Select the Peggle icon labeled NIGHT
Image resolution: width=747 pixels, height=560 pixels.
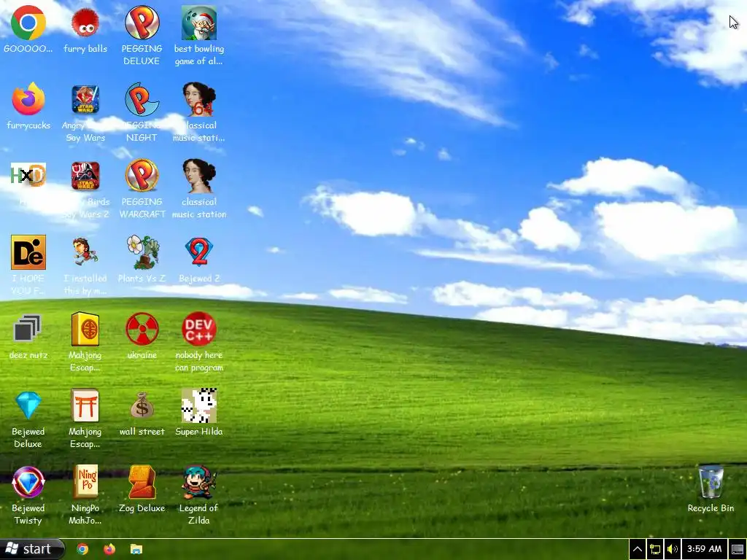[142, 99]
